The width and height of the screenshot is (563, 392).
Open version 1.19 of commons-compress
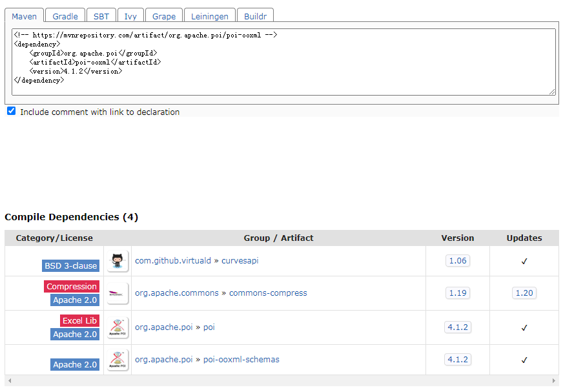click(458, 293)
